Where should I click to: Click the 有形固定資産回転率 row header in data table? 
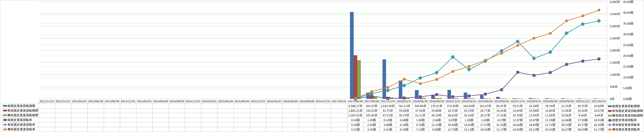point(21,124)
